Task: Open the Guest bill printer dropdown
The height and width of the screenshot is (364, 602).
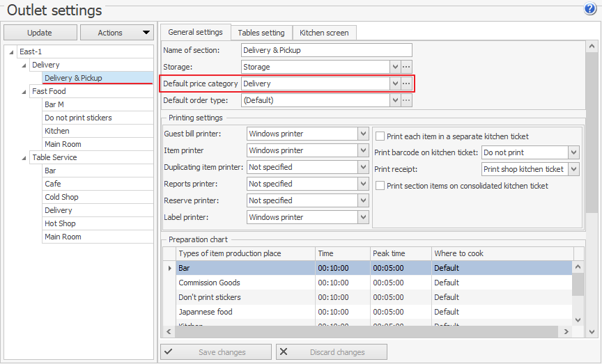Action: pos(363,134)
